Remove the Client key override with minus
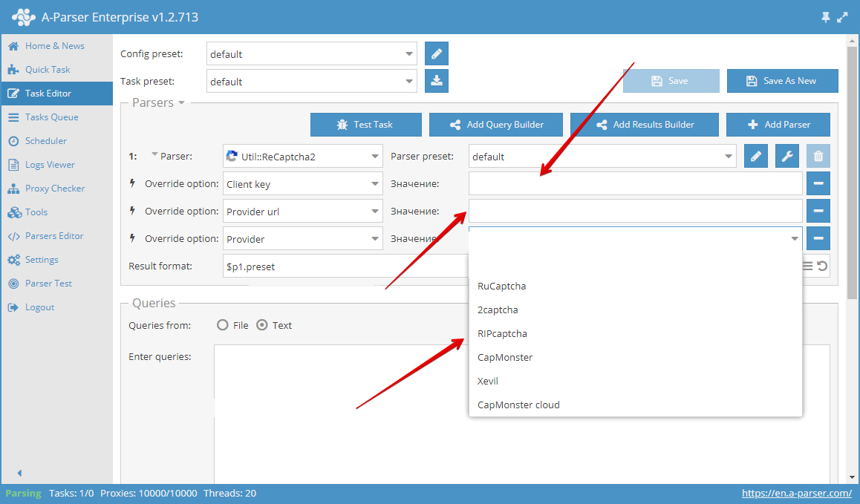 pyautogui.click(x=818, y=183)
